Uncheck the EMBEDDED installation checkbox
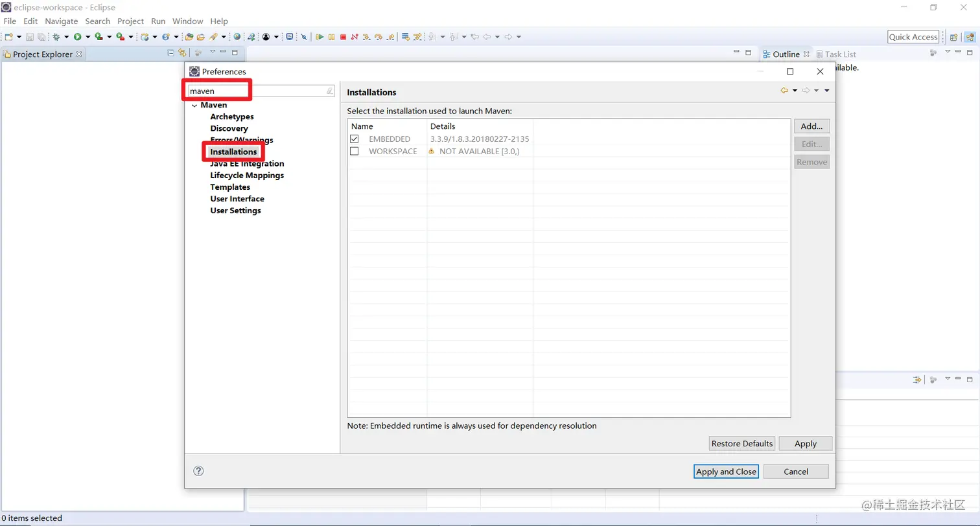This screenshot has width=980, height=526. point(355,139)
